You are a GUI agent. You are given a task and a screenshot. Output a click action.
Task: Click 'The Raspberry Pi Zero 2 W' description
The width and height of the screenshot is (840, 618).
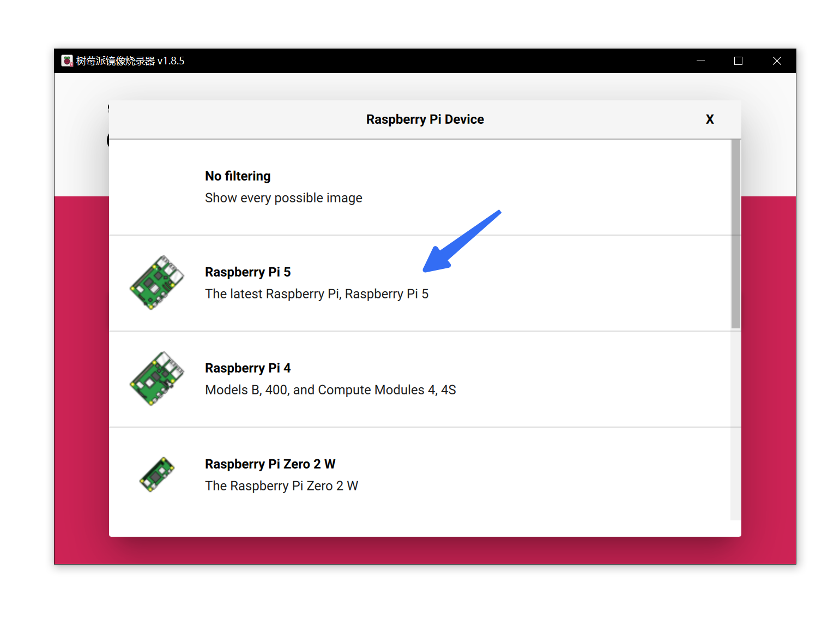pyautogui.click(x=282, y=486)
